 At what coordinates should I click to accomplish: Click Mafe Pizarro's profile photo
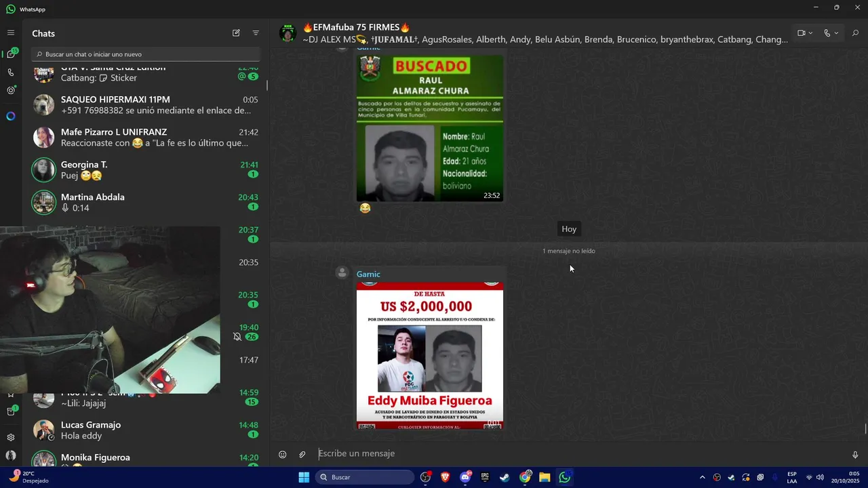pos(44,137)
